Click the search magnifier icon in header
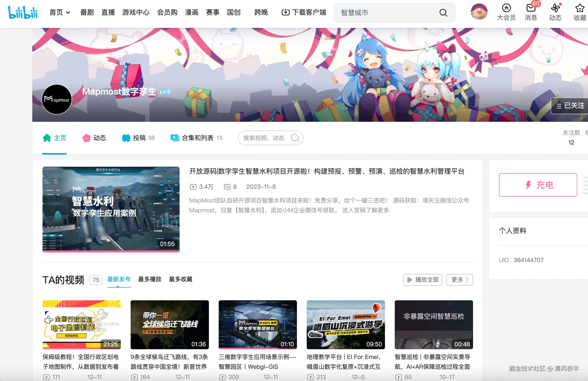The width and height of the screenshot is (588, 381). point(443,13)
